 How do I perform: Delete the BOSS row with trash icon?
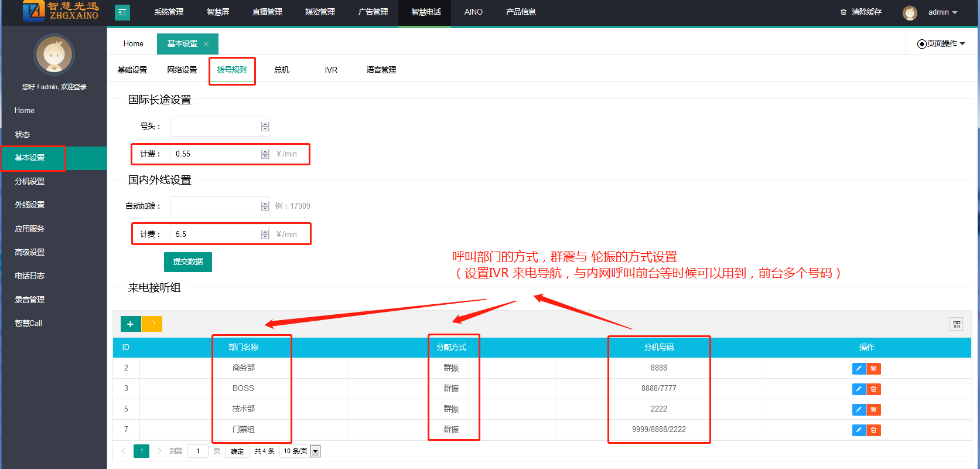click(x=873, y=389)
